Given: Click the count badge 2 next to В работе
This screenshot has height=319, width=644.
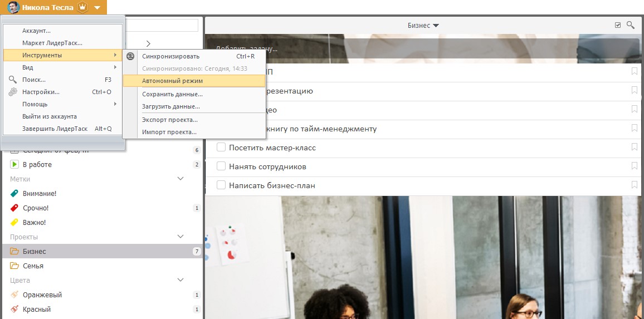Looking at the screenshot, I should click(197, 165).
